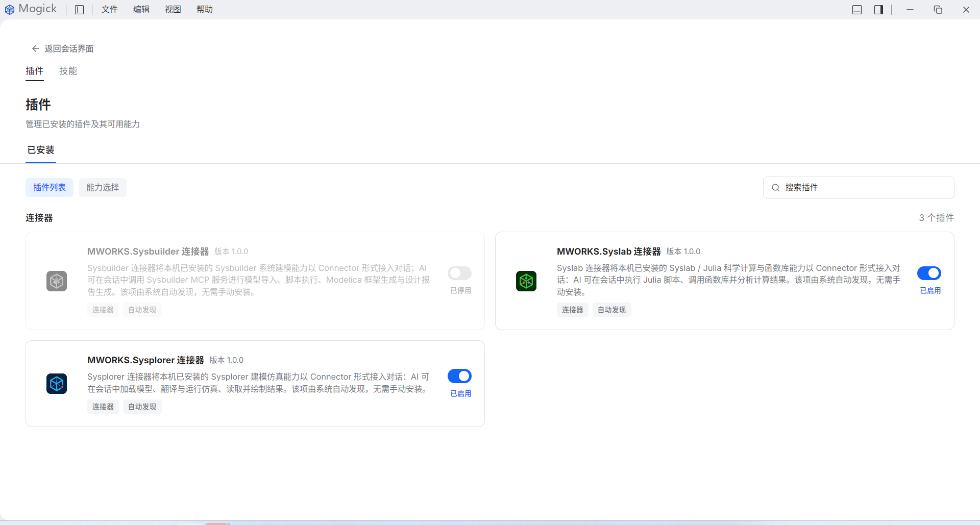Click Sysplorer 版本 1.0.0 label
The height and width of the screenshot is (525, 980).
click(x=227, y=360)
